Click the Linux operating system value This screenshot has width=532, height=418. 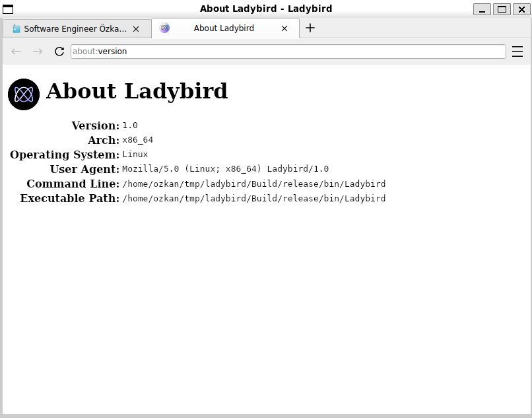[135, 155]
